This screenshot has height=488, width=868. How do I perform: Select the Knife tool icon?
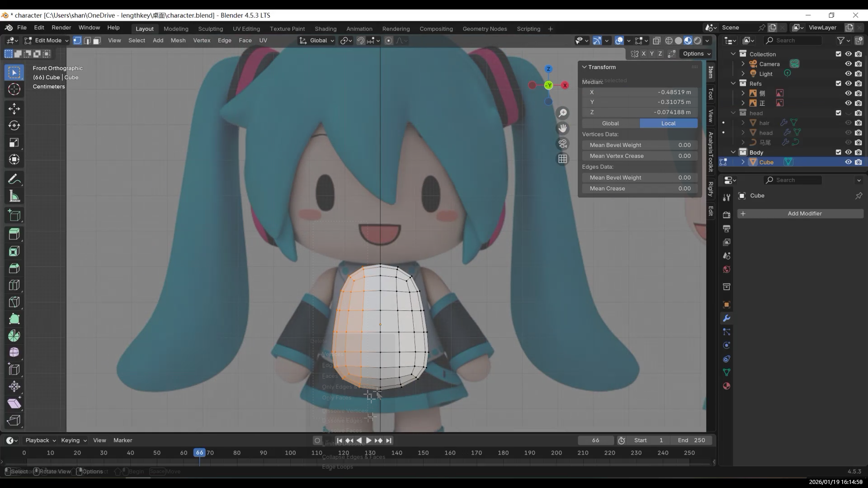click(14, 302)
